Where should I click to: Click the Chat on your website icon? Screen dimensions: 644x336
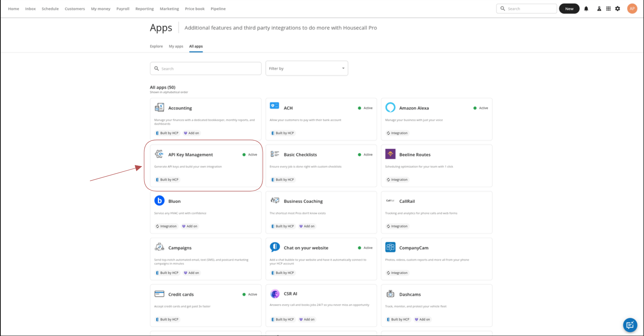point(275,247)
